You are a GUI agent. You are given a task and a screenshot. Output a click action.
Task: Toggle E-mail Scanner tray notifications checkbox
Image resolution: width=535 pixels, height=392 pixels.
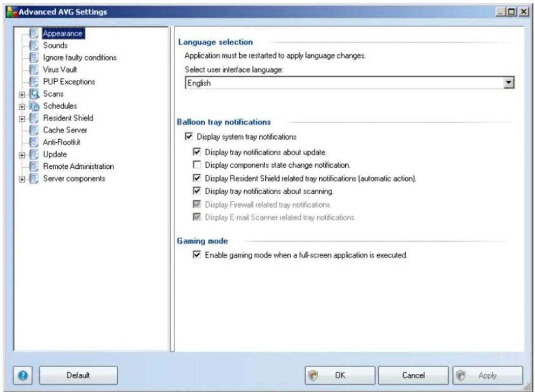pyautogui.click(x=197, y=217)
